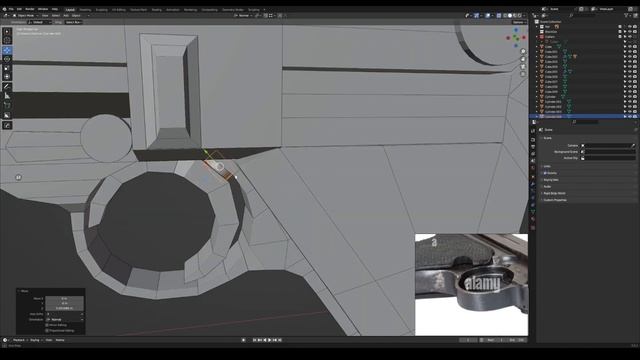Open the viewport Add menu
Screen dimensions: 640x360
(66, 16)
